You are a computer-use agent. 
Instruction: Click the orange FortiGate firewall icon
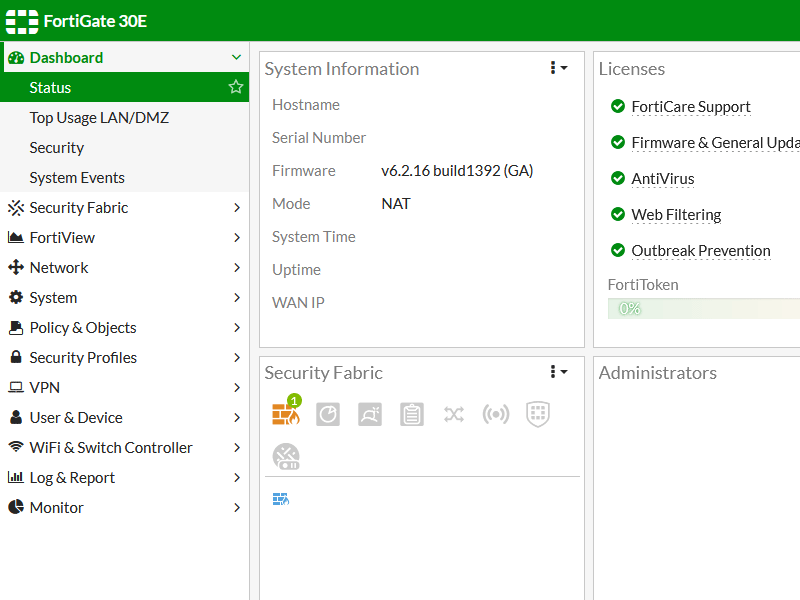(x=286, y=414)
